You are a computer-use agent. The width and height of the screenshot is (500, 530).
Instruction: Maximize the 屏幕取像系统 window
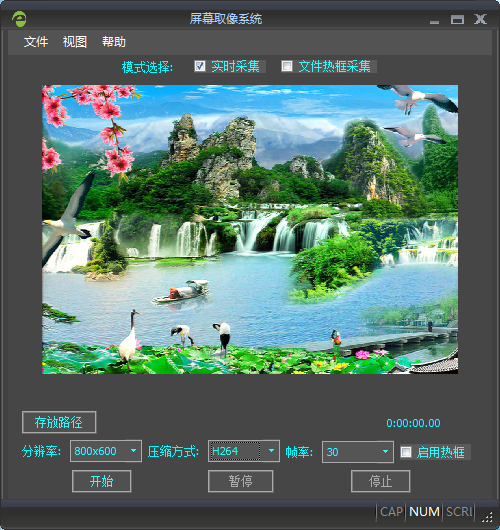pos(457,19)
